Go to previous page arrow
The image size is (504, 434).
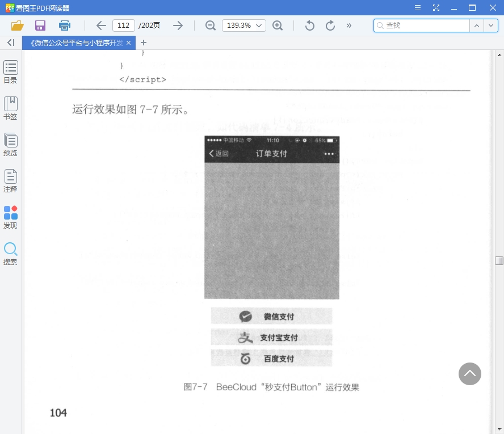101,26
